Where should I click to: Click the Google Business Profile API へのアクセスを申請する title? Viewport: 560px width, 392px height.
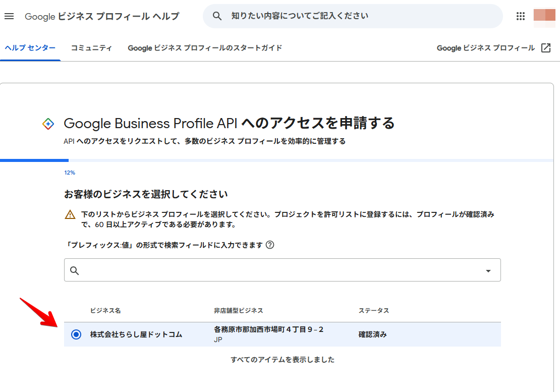click(x=229, y=123)
